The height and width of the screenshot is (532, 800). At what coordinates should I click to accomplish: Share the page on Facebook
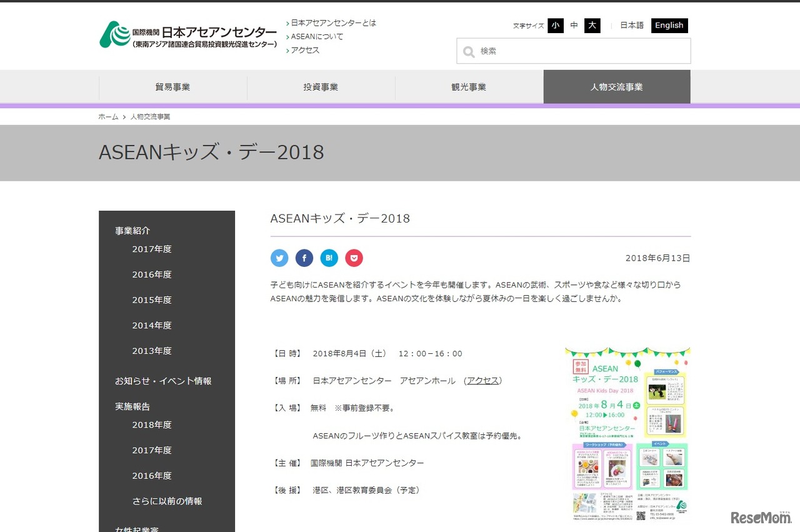coord(304,258)
